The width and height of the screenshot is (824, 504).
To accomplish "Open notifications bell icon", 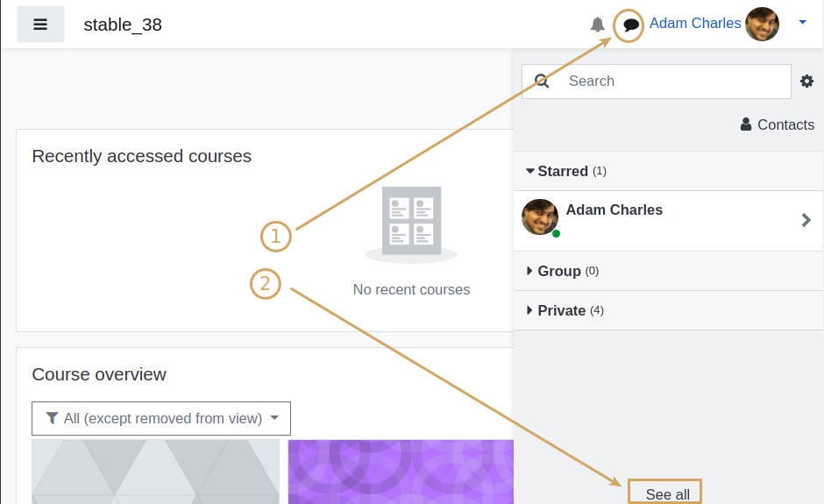I will coord(598,25).
